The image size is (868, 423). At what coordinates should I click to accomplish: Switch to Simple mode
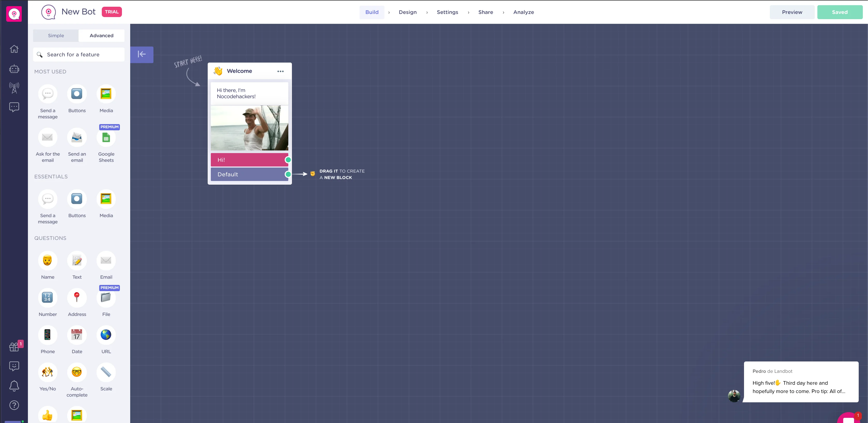pyautogui.click(x=56, y=35)
